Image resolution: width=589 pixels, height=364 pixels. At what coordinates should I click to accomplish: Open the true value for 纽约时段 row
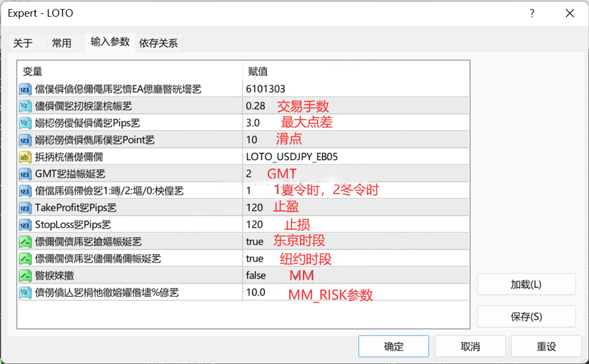[255, 259]
